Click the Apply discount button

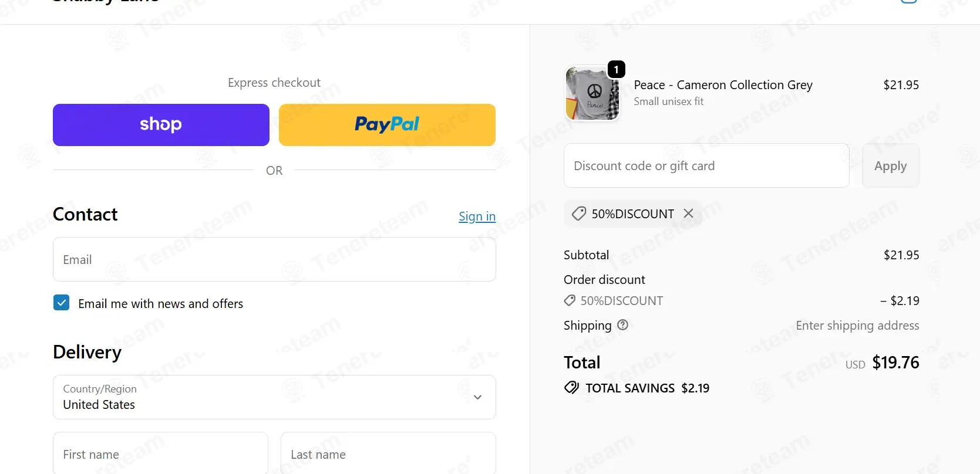(890, 165)
